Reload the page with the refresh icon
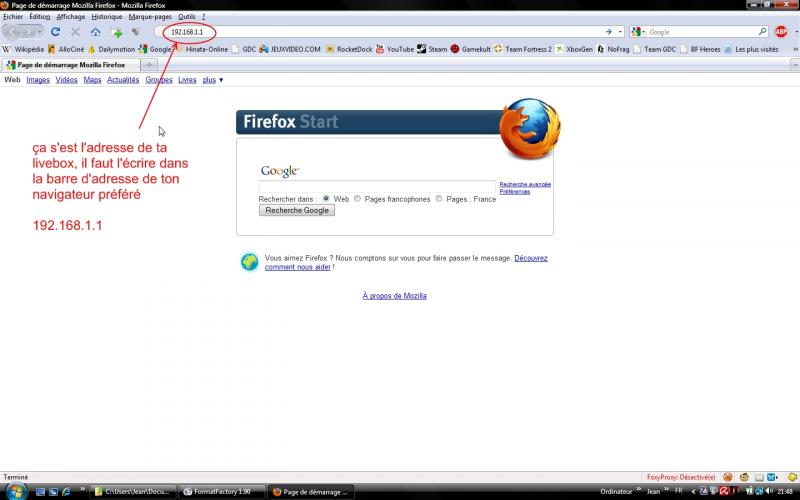The height and width of the screenshot is (500, 800). point(55,32)
